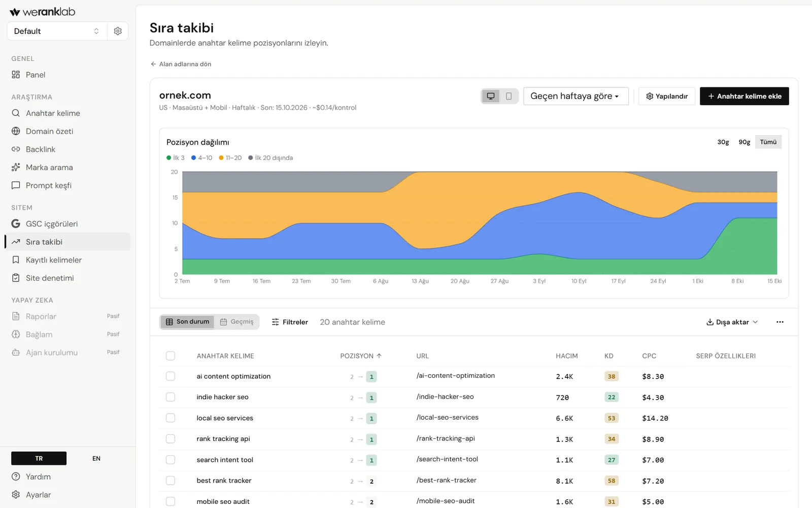Click the weranklab logo
This screenshot has height=508, width=812.
pos(42,12)
